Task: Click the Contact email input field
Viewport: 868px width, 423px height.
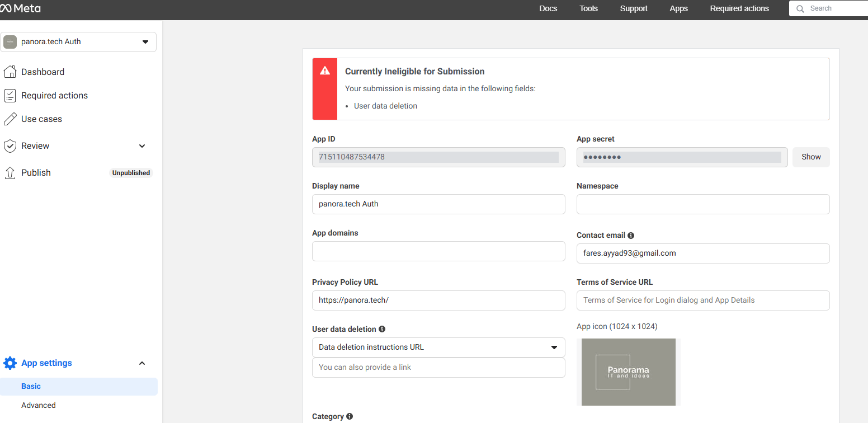Action: [703, 253]
